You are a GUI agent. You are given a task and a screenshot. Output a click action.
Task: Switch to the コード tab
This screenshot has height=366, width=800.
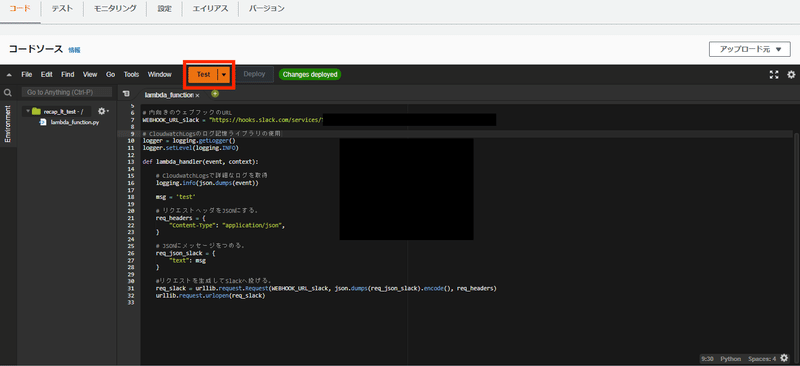click(x=20, y=9)
